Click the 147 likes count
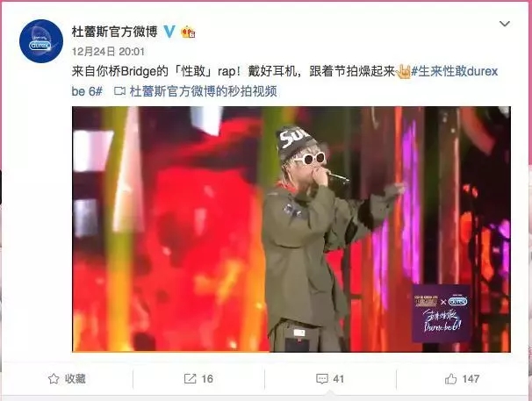532x401 pixels. pyautogui.click(x=471, y=378)
